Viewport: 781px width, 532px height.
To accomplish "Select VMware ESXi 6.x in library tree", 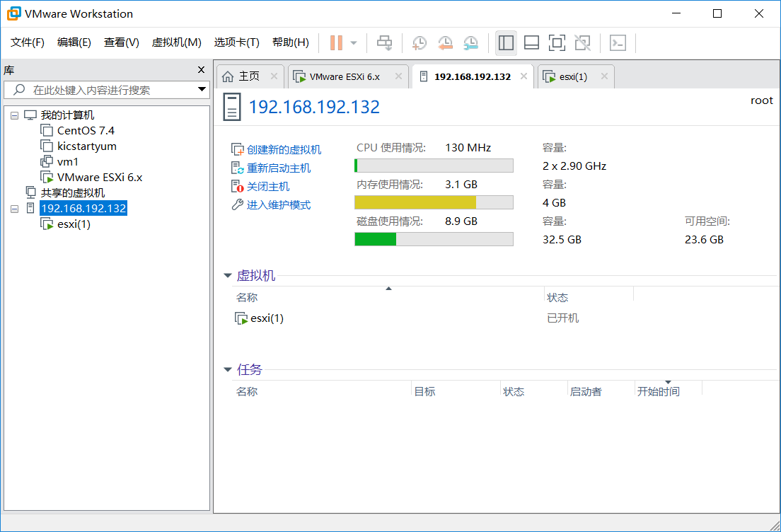I will (100, 178).
